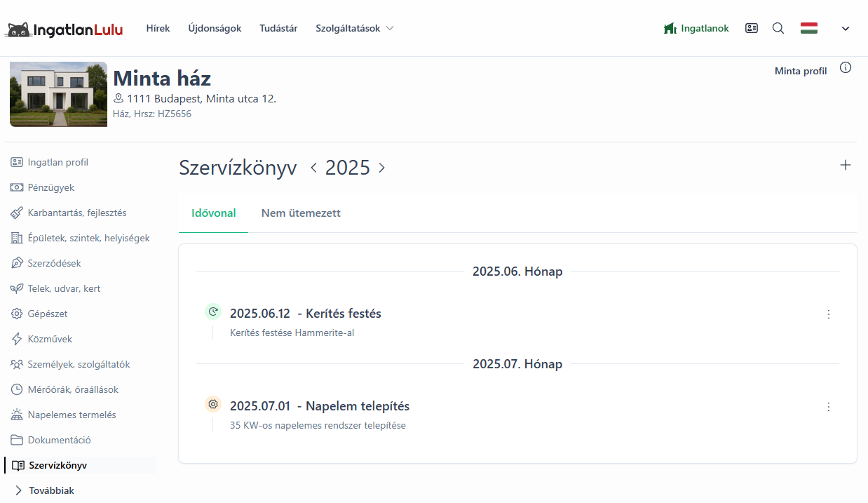This screenshot has height=503, width=868.
Task: Click the IngatlanLulu cat logo
Action: coord(65,29)
